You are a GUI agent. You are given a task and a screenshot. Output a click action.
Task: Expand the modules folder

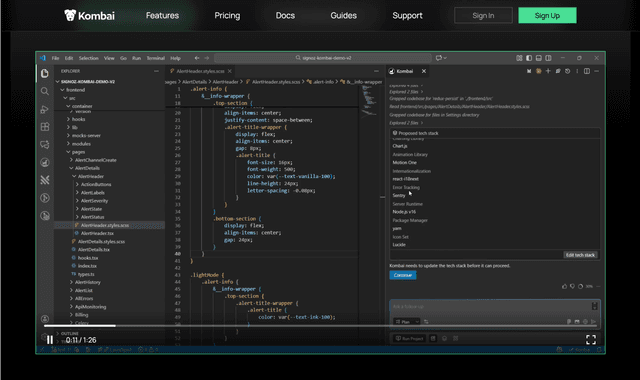pyautogui.click(x=78, y=144)
